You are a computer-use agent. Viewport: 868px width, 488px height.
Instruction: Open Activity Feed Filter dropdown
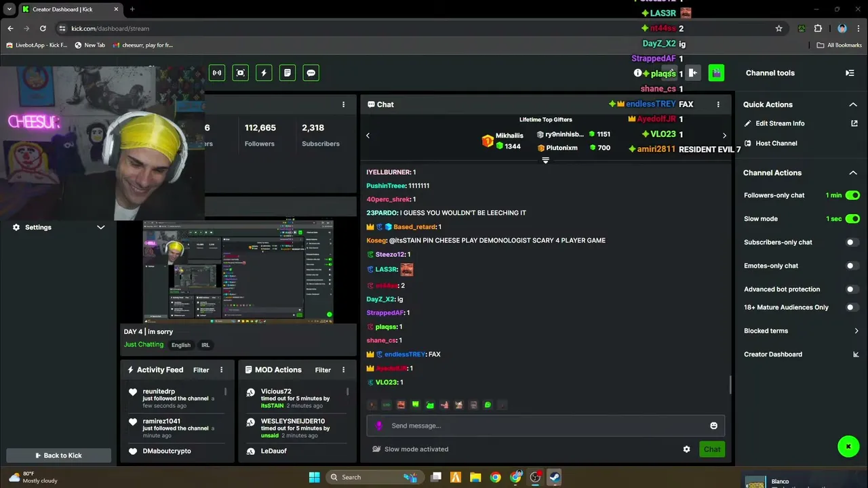201,370
